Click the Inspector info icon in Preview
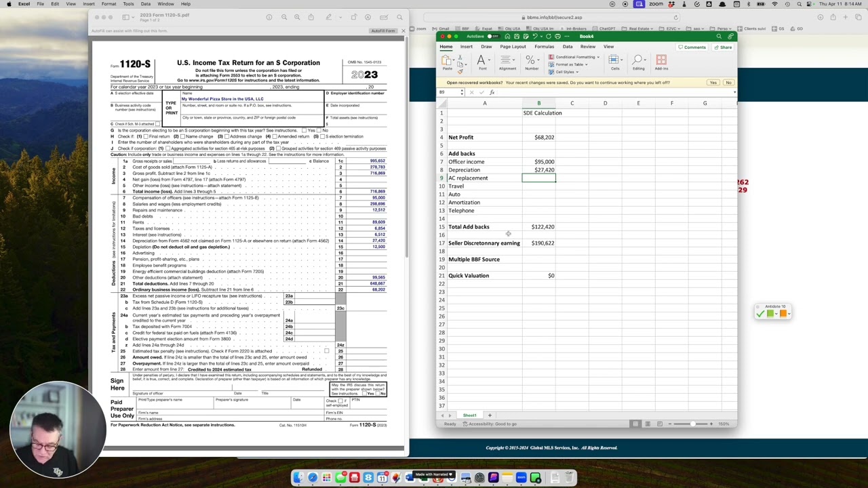 pos(269,17)
